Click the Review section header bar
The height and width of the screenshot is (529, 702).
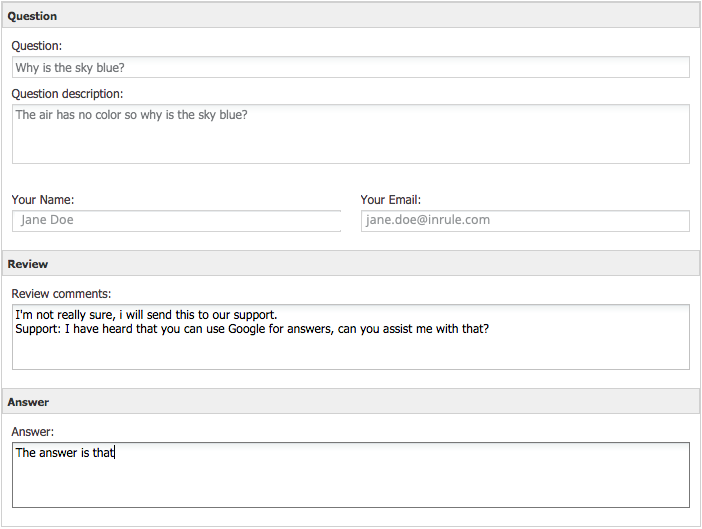(350, 264)
